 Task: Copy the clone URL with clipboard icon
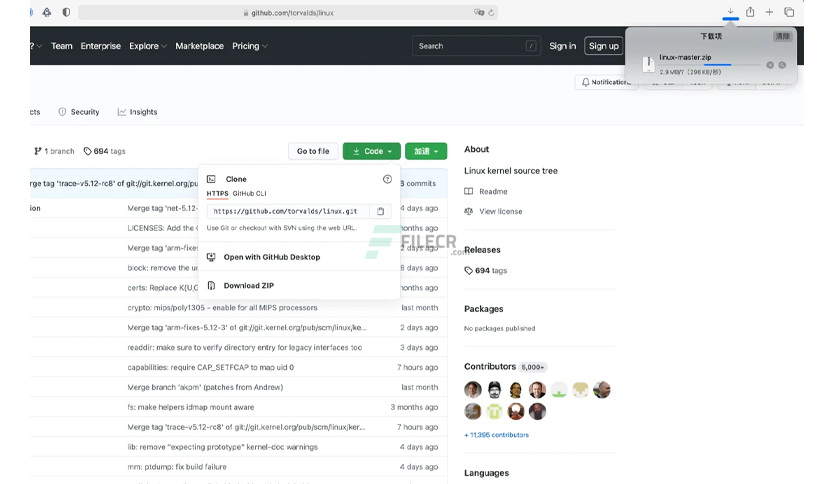(381, 211)
